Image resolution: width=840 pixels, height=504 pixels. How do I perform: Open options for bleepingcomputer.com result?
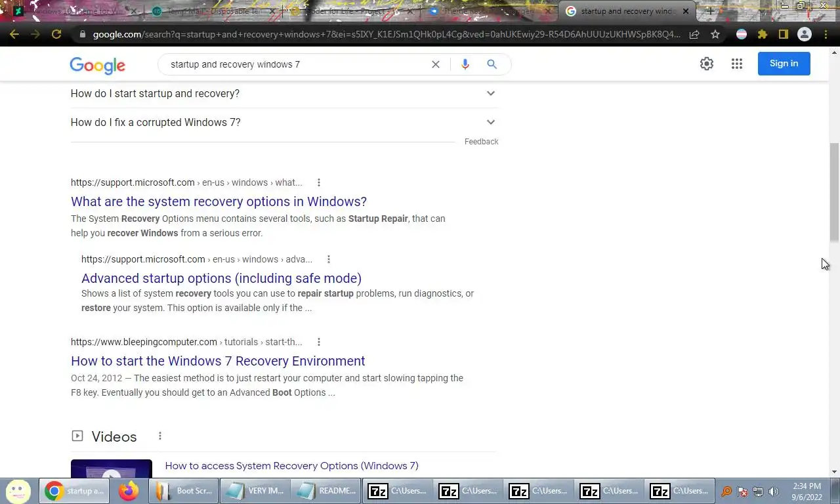coord(319,342)
